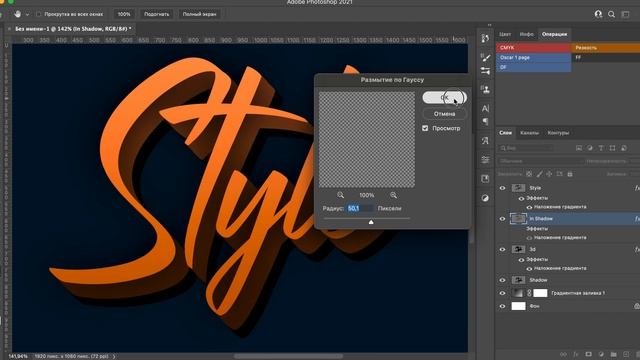Click the Радиус value input field

(x=360, y=208)
